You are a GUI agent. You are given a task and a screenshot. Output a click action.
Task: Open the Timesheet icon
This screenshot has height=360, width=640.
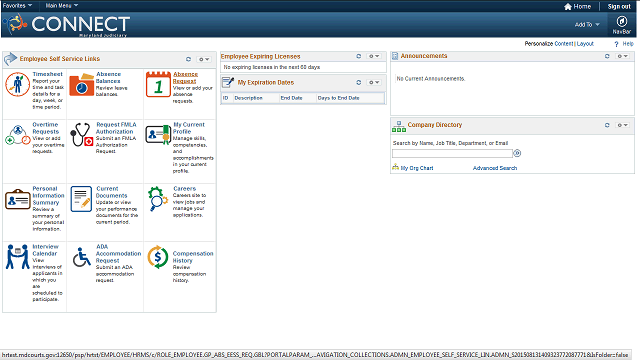click(18, 84)
